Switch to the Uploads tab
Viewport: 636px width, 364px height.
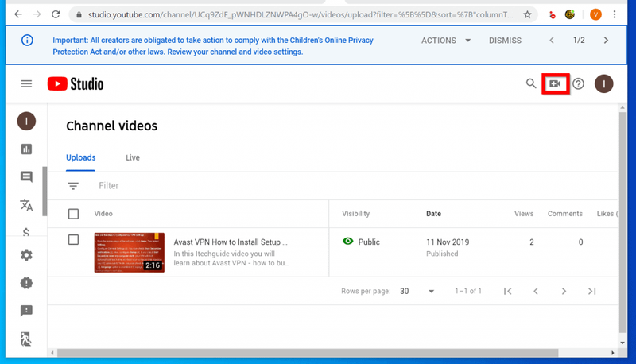click(x=81, y=157)
